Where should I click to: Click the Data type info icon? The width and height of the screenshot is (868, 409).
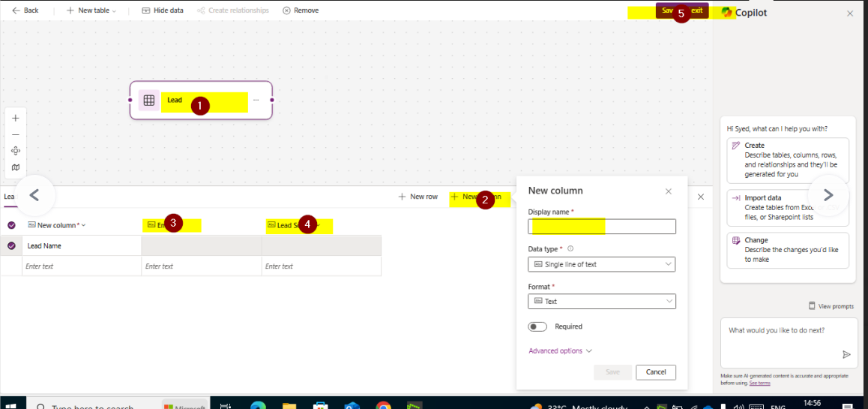570,249
